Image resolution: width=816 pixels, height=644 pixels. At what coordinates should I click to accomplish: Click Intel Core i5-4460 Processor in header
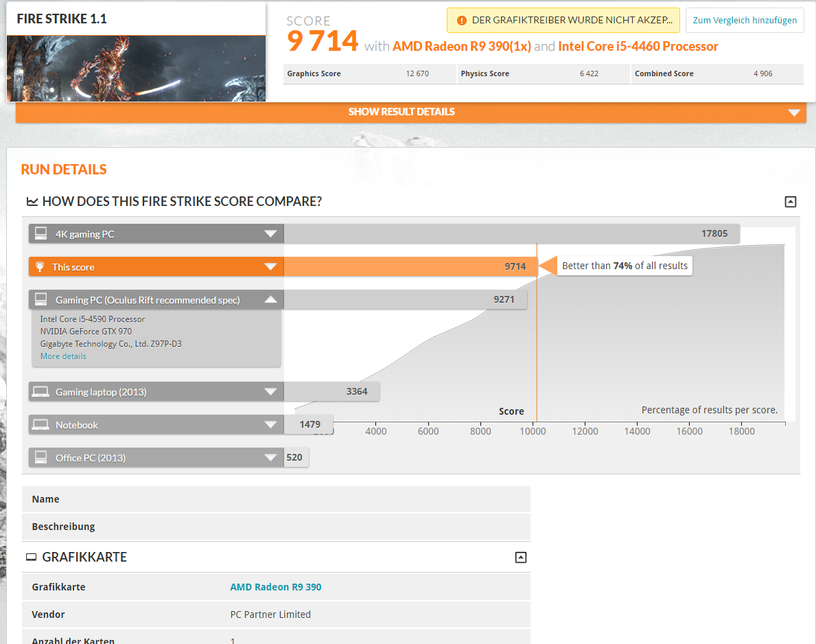[638, 46]
